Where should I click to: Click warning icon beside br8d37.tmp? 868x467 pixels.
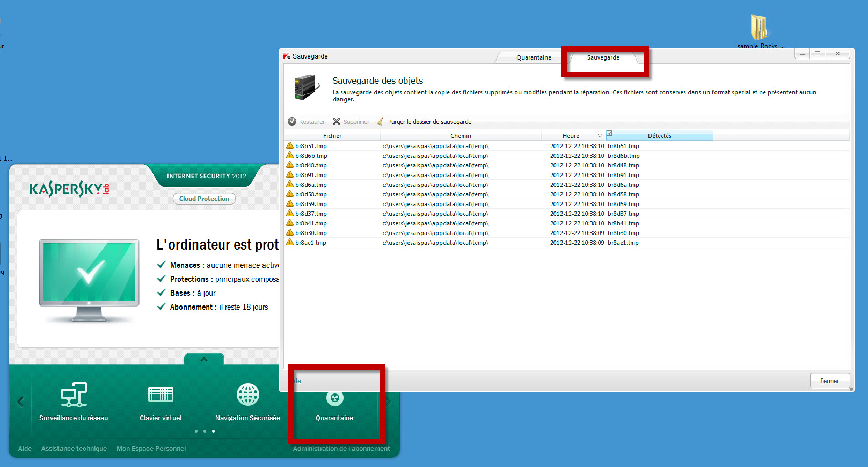coord(290,214)
